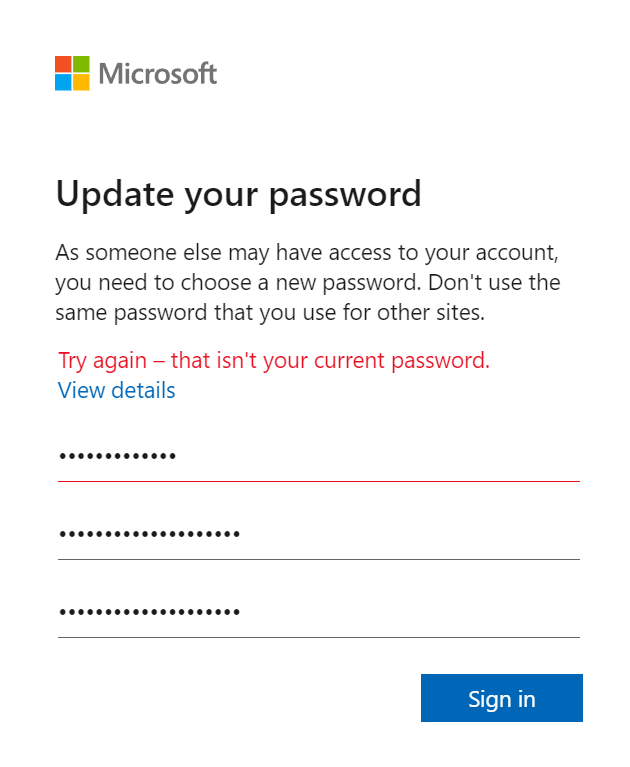The width and height of the screenshot is (630, 767).
Task: Click the blue square of Microsoft logo
Action: [x=63, y=82]
